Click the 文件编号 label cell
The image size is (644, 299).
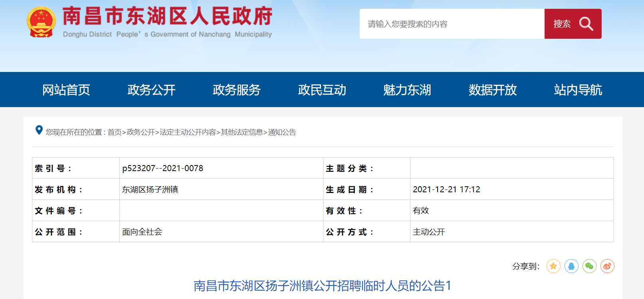[76, 211]
